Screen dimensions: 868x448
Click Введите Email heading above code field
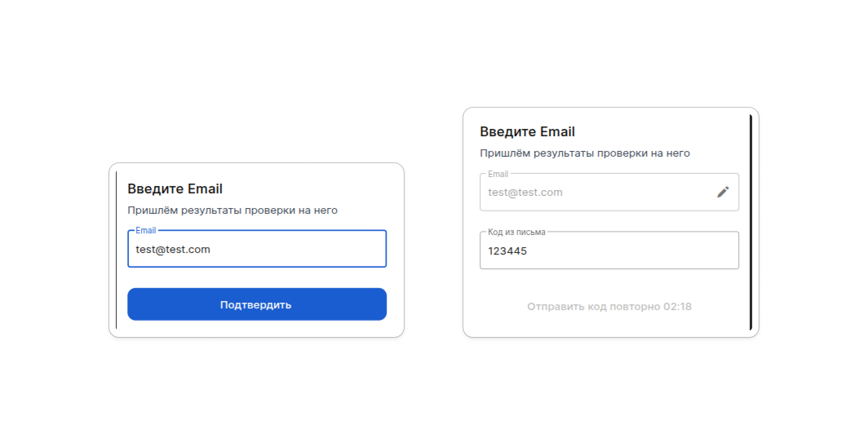pyautogui.click(x=527, y=131)
